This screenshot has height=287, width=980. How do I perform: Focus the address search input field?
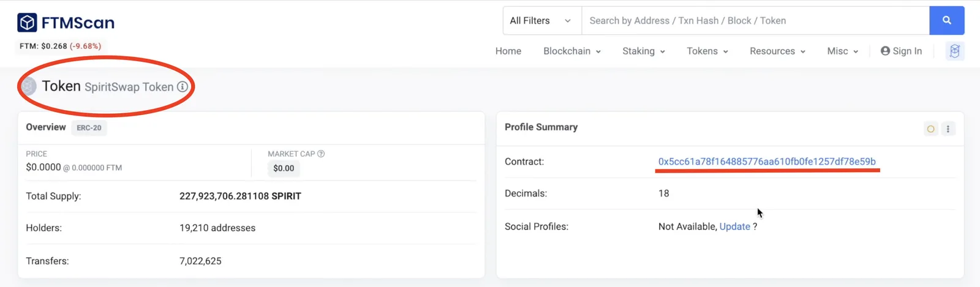(x=755, y=21)
